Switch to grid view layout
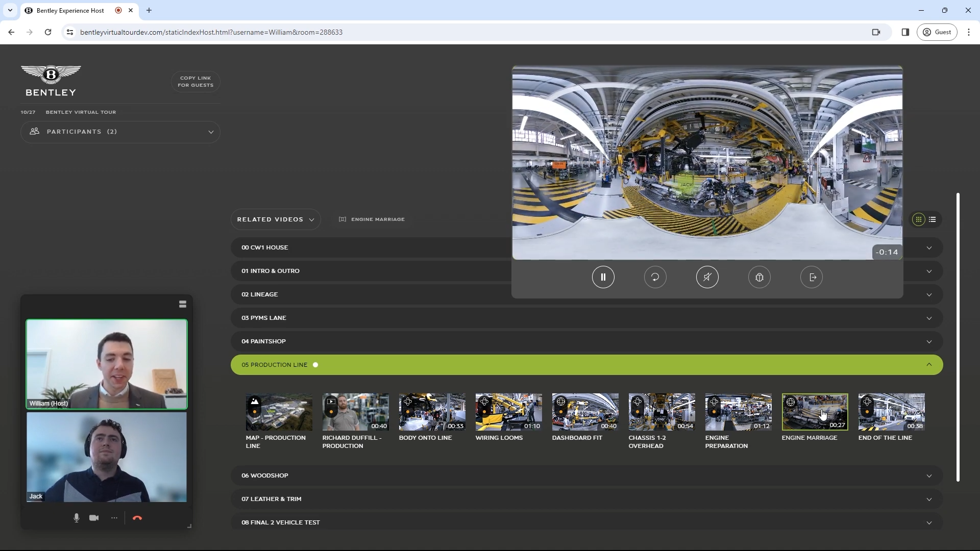This screenshot has width=980, height=551. coord(918,219)
